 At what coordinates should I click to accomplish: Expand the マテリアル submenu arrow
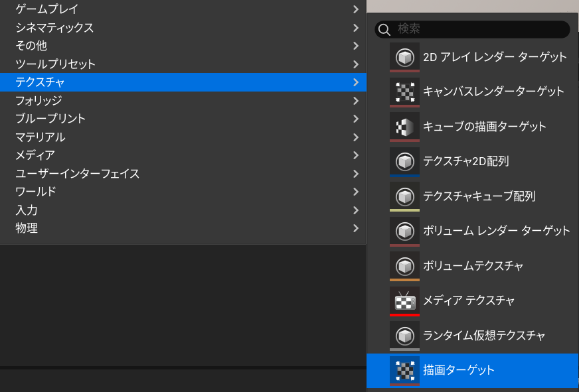coord(356,137)
